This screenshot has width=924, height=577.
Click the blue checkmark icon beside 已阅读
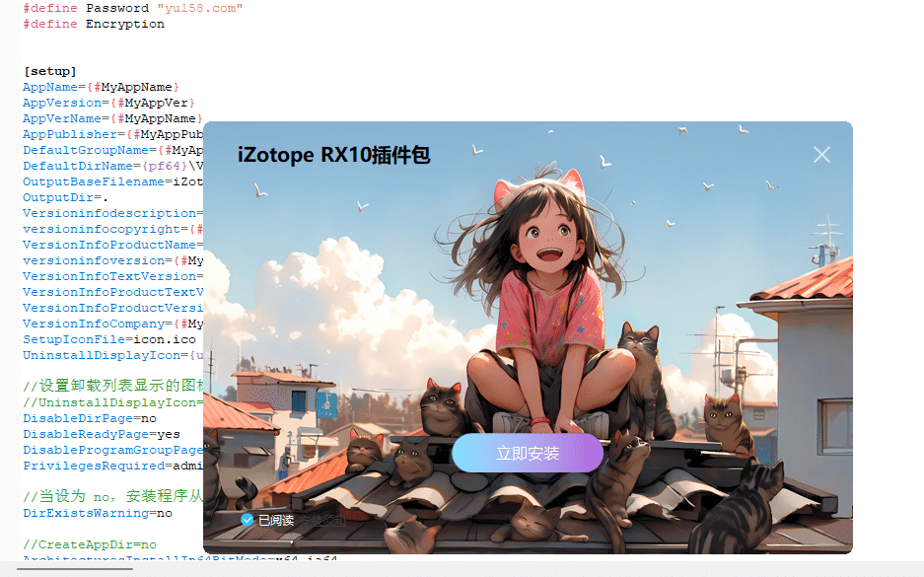(247, 520)
